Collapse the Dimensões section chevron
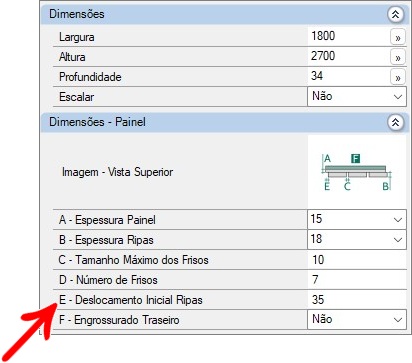The image size is (412, 363). click(396, 14)
